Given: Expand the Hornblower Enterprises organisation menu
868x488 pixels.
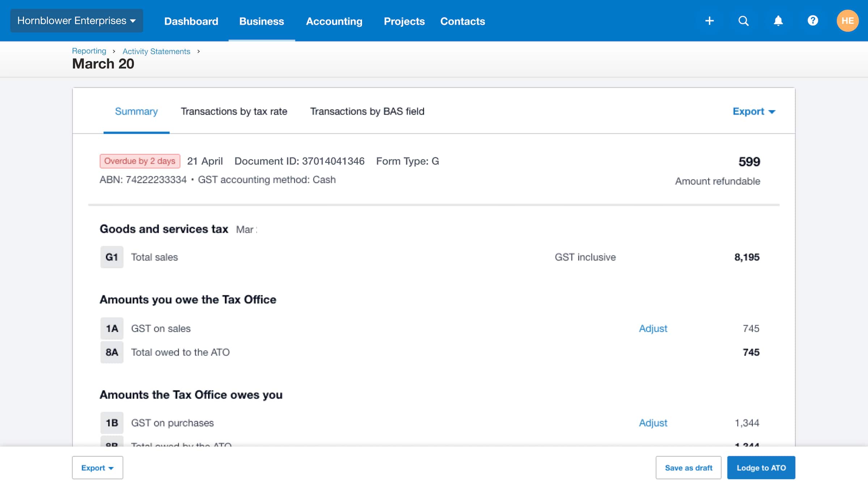Looking at the screenshot, I should coord(76,21).
